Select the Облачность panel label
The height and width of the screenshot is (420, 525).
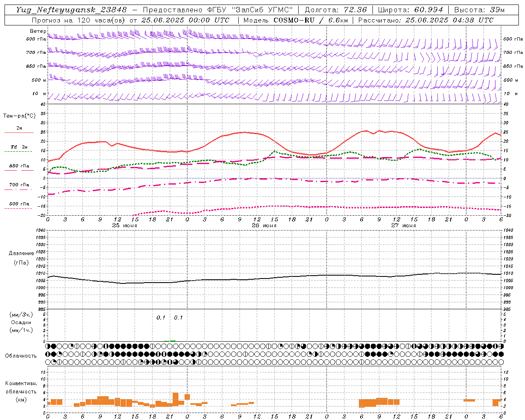coord(21,356)
